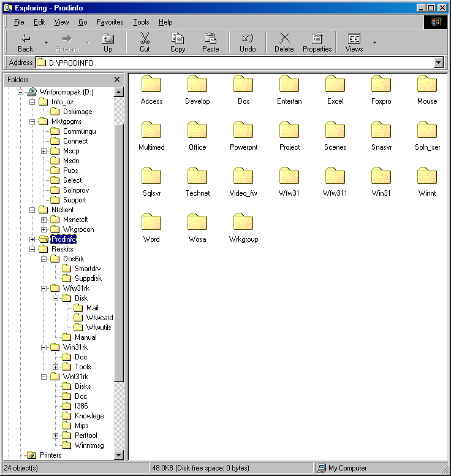Close the Folders pane

pyautogui.click(x=117, y=80)
